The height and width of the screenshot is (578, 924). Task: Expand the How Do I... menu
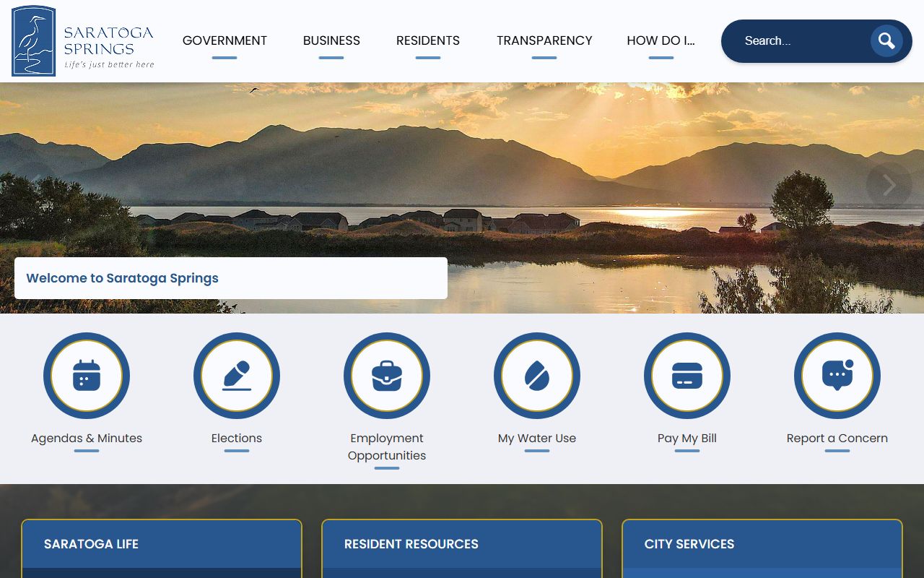point(661,41)
